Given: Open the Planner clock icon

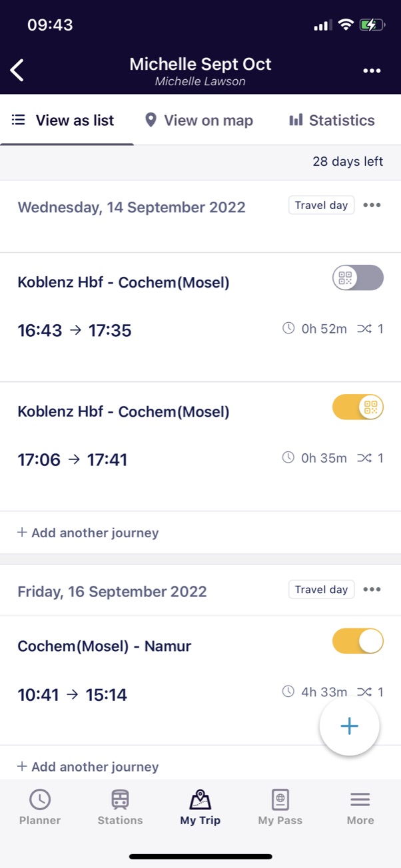Looking at the screenshot, I should [x=40, y=799].
